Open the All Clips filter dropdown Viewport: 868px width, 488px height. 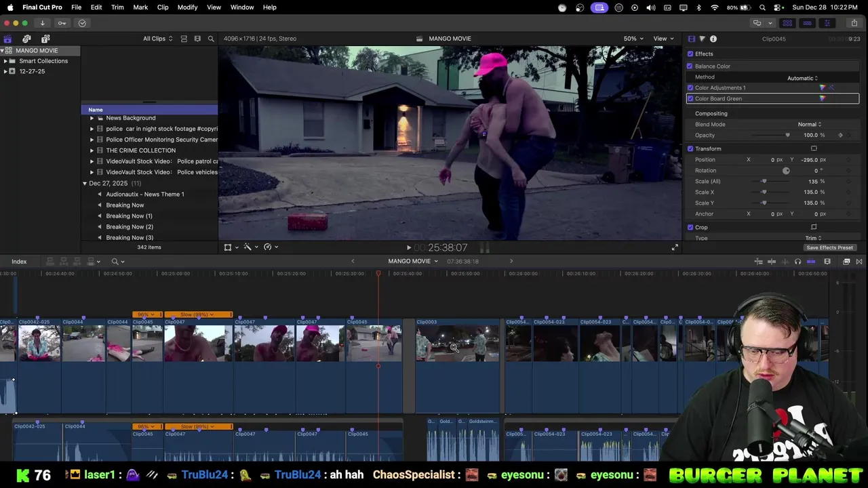click(x=157, y=39)
